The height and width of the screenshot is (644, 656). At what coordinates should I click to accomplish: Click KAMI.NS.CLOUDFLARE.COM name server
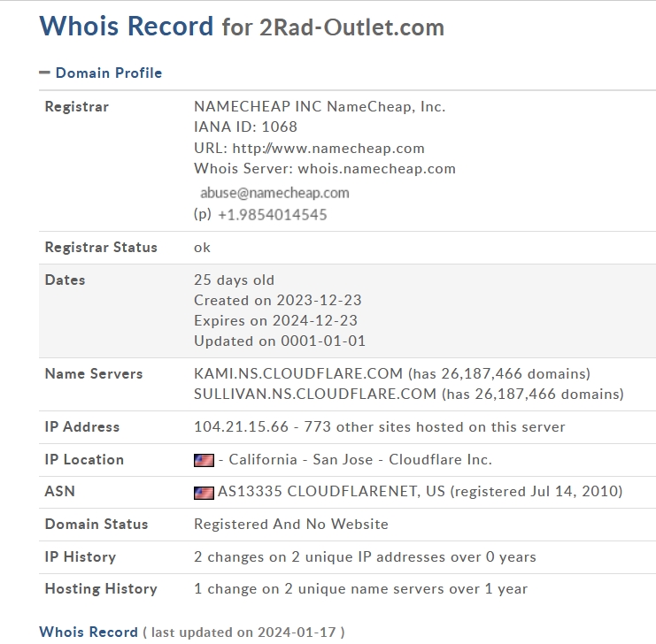coord(298,373)
